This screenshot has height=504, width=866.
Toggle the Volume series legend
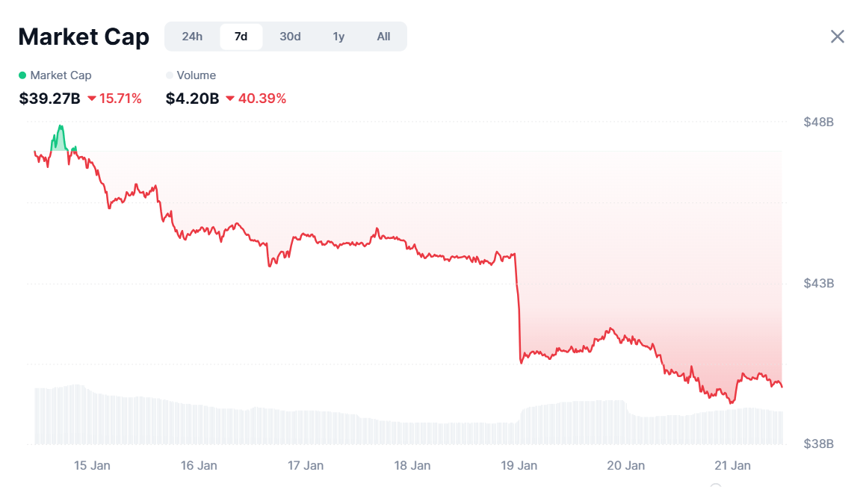point(193,75)
